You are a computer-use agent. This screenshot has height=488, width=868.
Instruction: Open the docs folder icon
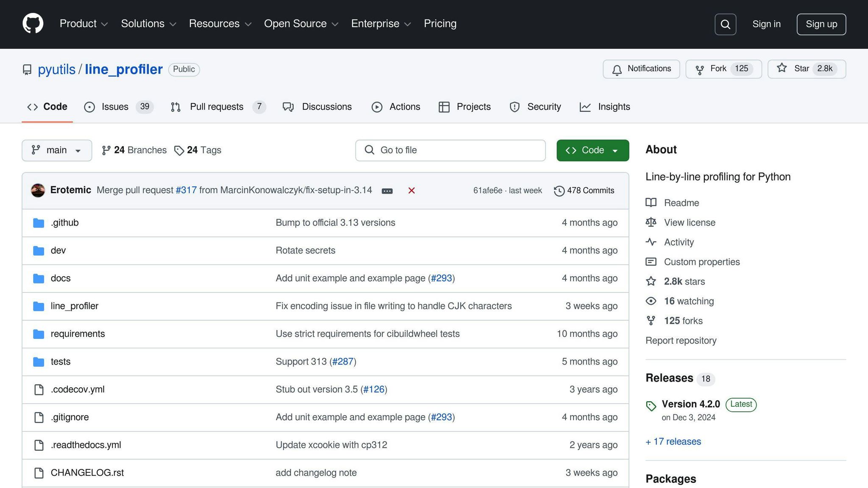click(x=38, y=278)
